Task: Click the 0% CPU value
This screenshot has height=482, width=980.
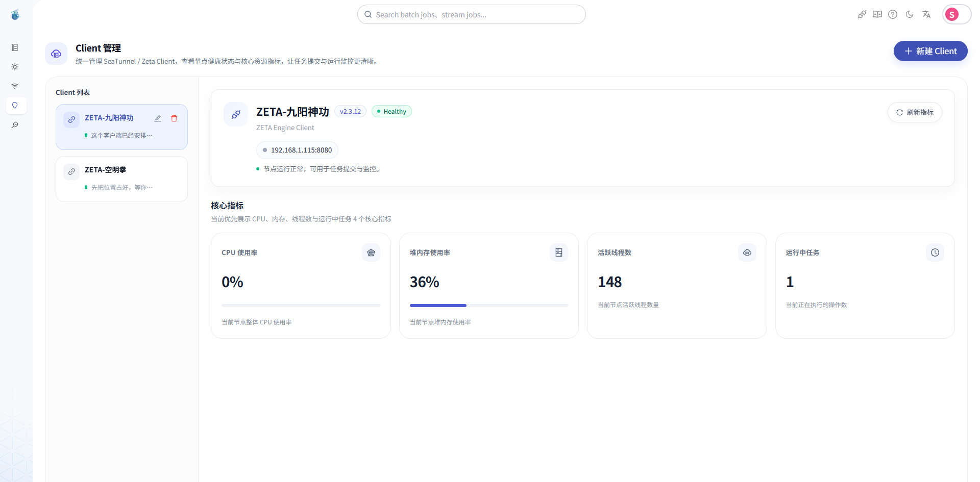Action: point(232,282)
